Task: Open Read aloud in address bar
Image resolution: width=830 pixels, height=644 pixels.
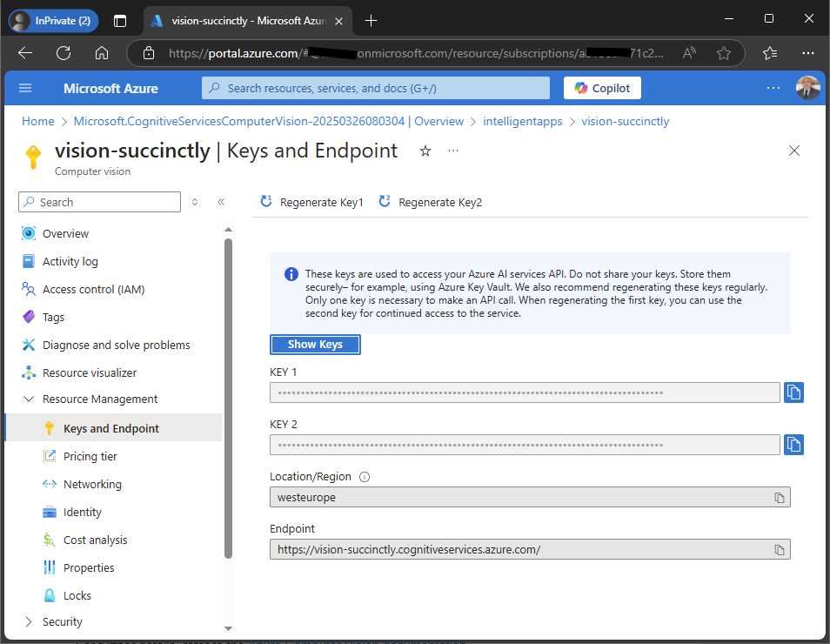Action: (x=689, y=53)
